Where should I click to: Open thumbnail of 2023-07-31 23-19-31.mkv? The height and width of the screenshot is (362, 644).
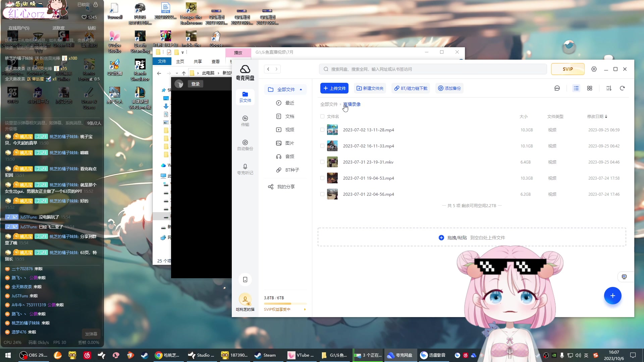[332, 162]
